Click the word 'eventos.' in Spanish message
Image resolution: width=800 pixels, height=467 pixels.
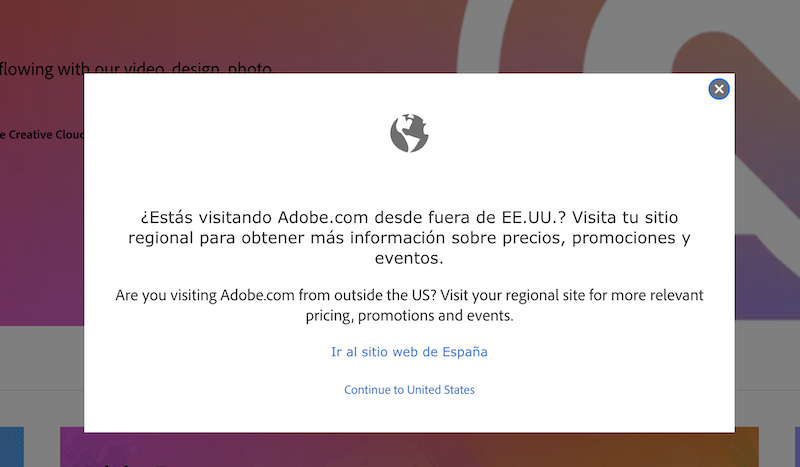[x=409, y=258]
